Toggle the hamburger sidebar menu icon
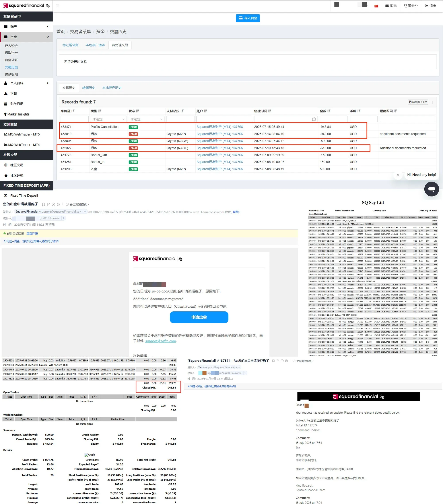Viewport: 443px width, 504px height. (x=58, y=6)
